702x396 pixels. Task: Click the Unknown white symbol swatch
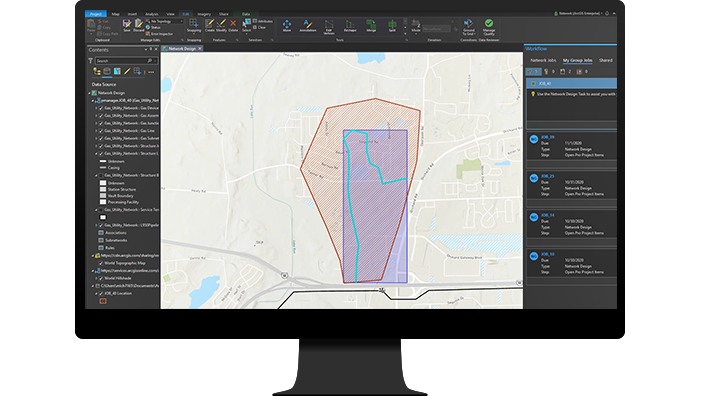tap(103, 183)
